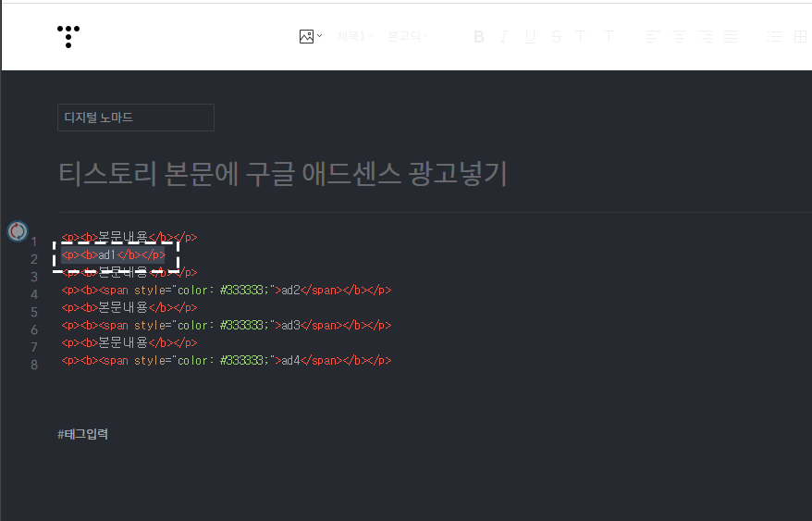
Task: Justify text alignment
Action: click(x=732, y=36)
